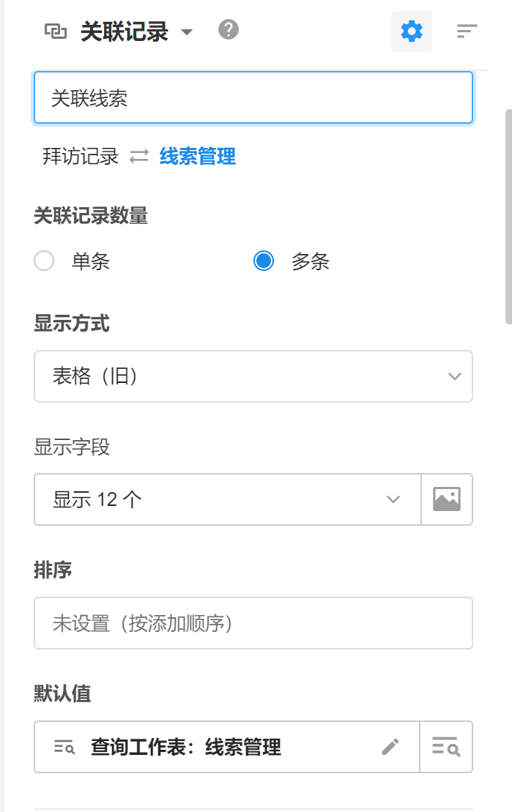
Task: Edit default value with the pencil icon
Action: coord(390,747)
